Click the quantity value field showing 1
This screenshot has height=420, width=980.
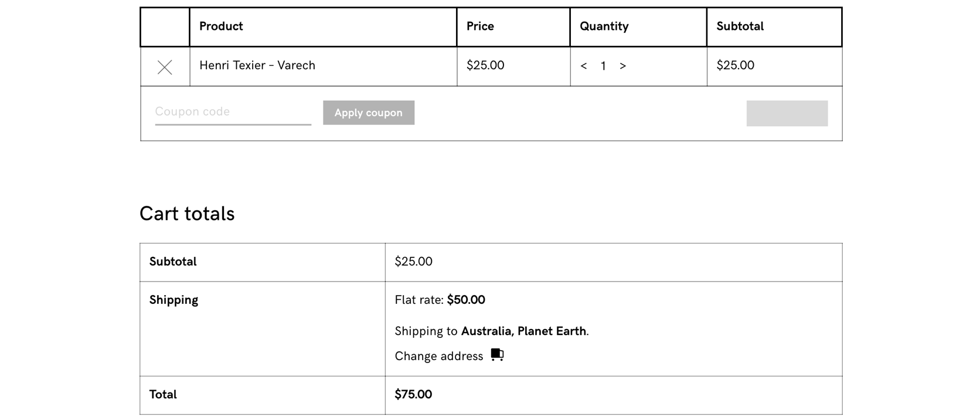click(x=603, y=66)
